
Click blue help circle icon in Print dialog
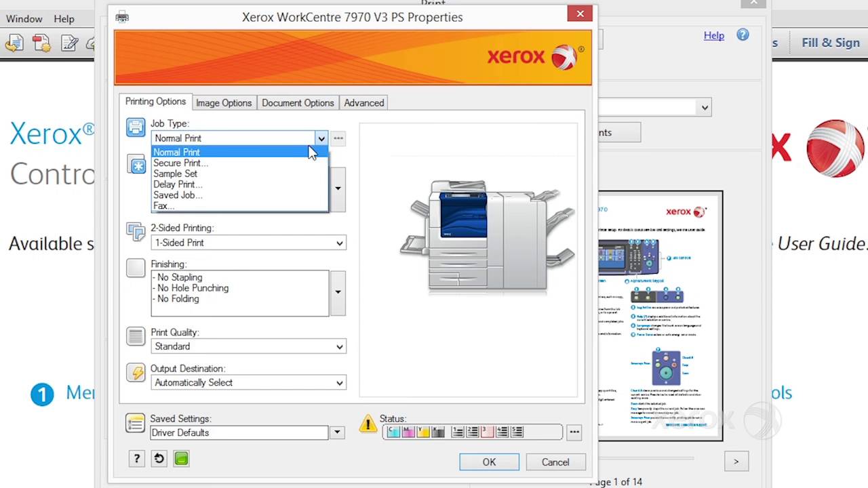(743, 35)
